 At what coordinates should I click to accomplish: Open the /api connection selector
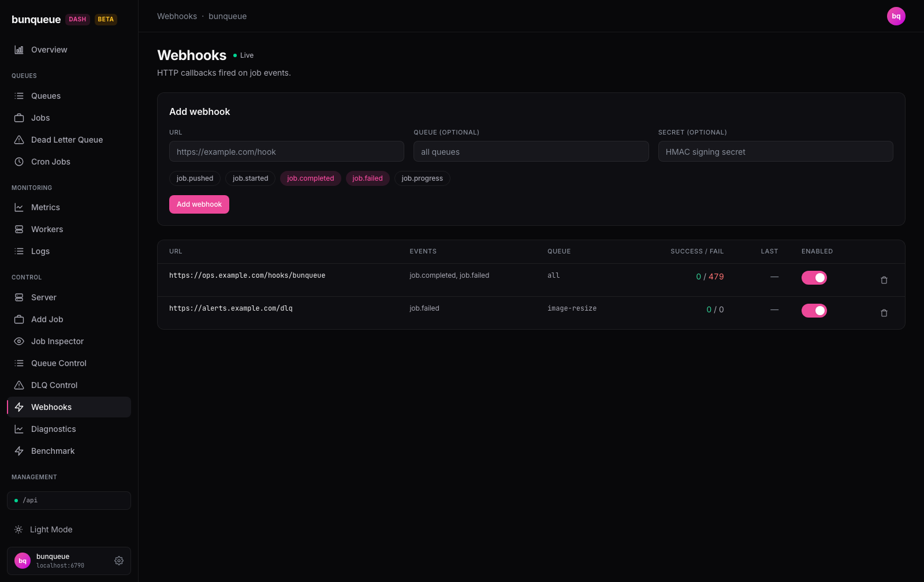69,501
